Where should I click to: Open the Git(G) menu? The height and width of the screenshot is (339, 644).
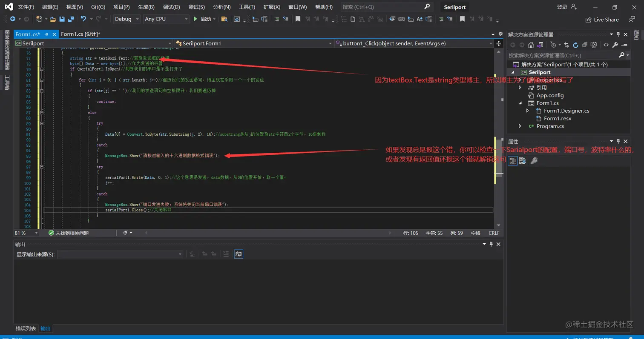pos(98,7)
